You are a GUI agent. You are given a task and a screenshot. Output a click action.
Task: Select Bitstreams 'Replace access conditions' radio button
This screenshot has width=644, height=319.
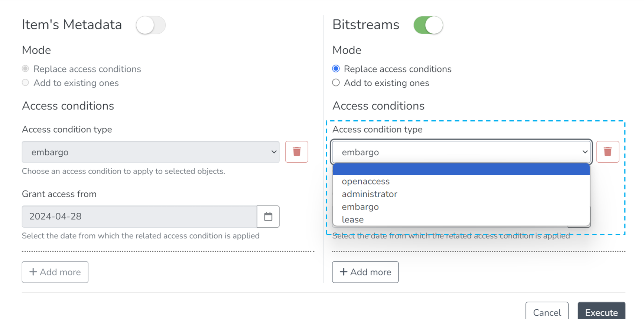(x=336, y=69)
